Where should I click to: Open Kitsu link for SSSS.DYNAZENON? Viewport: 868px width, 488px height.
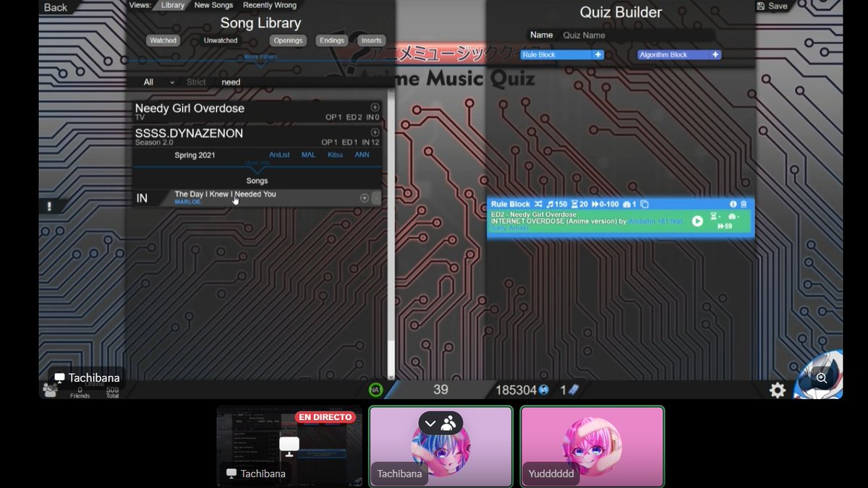pos(335,155)
